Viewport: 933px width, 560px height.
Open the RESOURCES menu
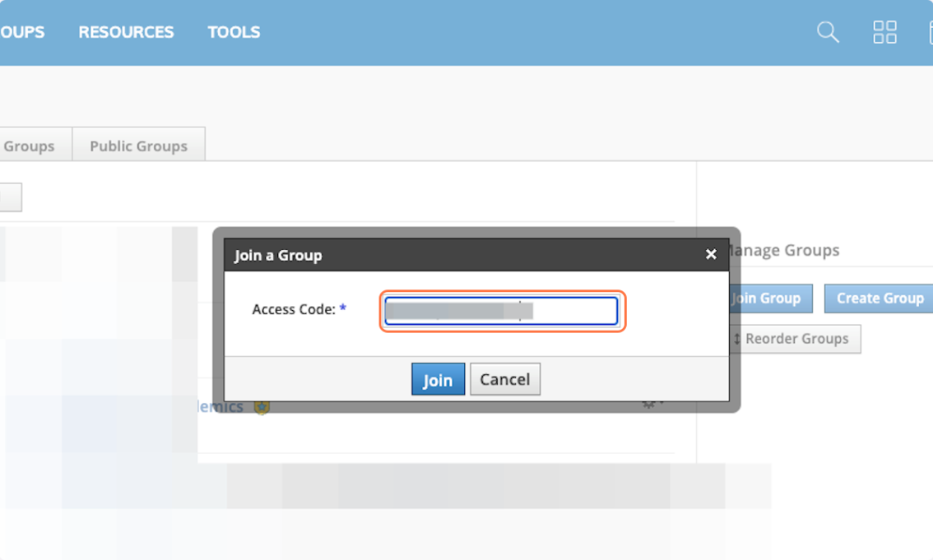pyautogui.click(x=126, y=32)
